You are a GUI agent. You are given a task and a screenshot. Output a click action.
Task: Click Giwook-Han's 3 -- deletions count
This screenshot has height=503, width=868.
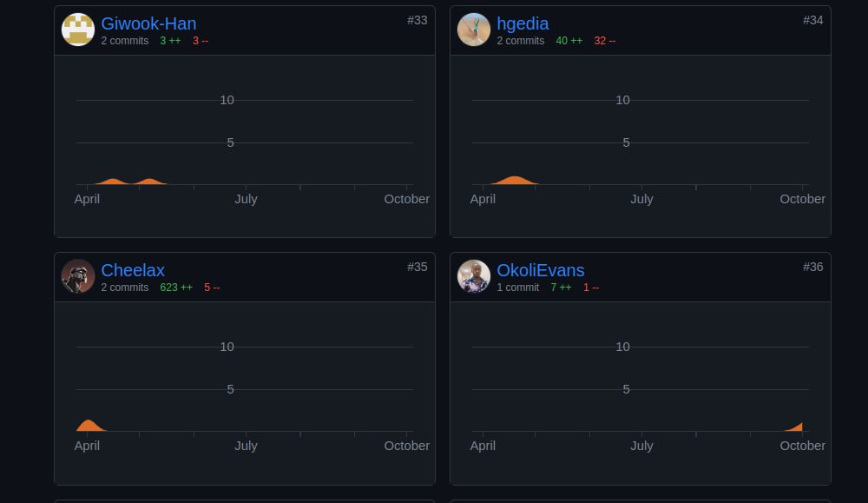(201, 41)
